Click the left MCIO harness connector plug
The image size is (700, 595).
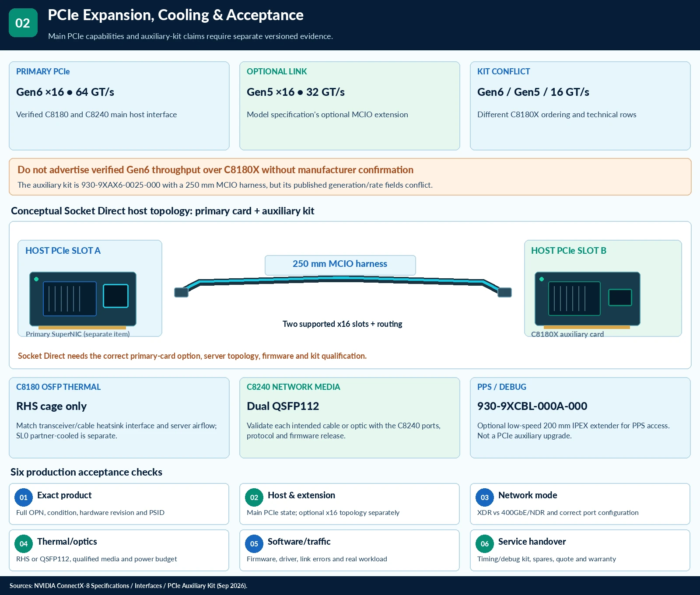tap(181, 292)
